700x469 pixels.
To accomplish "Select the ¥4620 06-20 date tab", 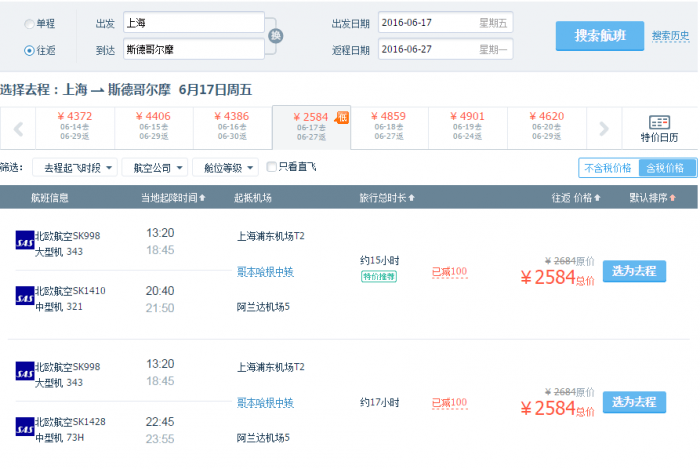I will click(x=547, y=126).
